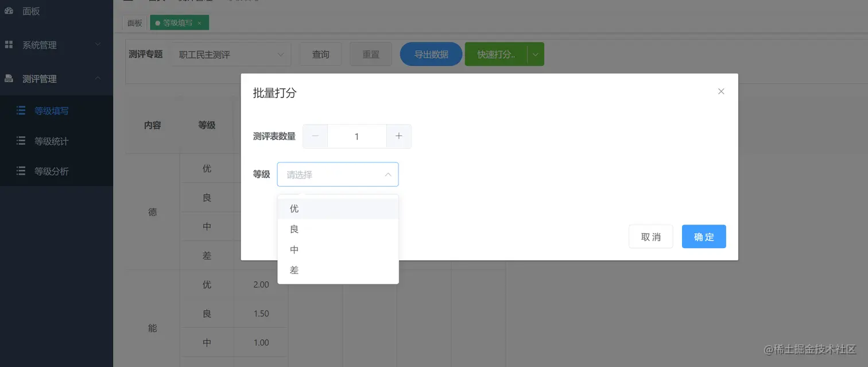Select 良 from the 等级 dropdown list
This screenshot has width=868, height=367.
[x=338, y=229]
